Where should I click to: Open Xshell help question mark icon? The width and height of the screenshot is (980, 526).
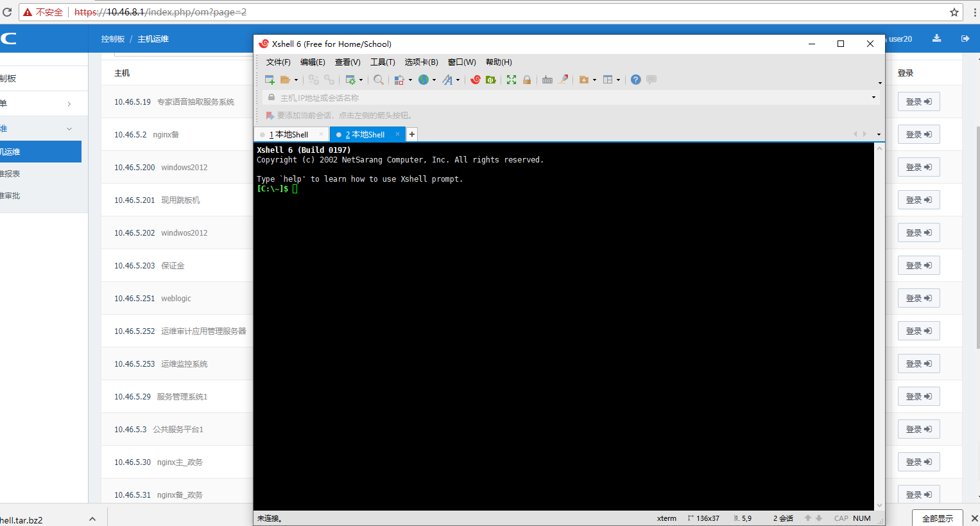(636, 80)
